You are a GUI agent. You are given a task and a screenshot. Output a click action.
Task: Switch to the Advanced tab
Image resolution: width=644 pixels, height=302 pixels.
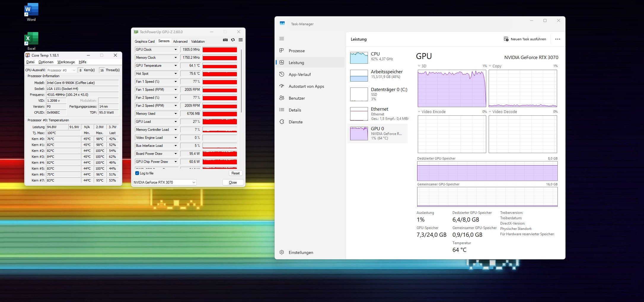pyautogui.click(x=180, y=42)
